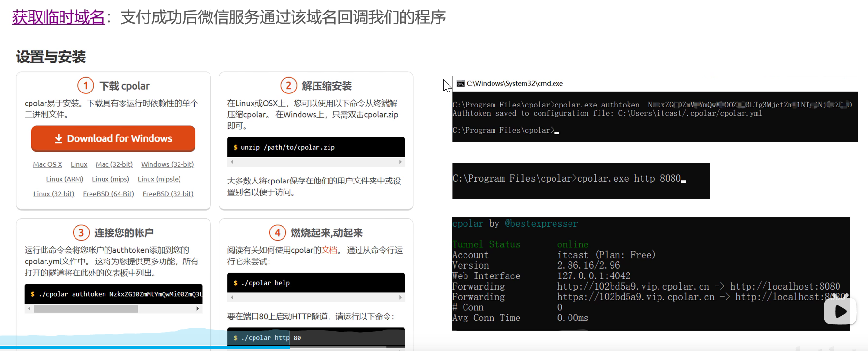868x351 pixels.
Task: Open the Linux (ARM) download link
Action: (x=65, y=179)
